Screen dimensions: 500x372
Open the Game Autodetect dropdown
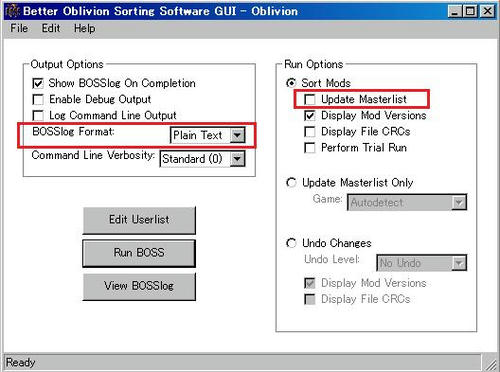tap(407, 202)
